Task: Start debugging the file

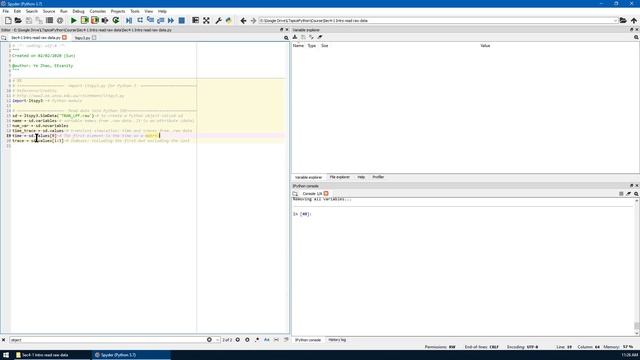Action: pos(129,20)
